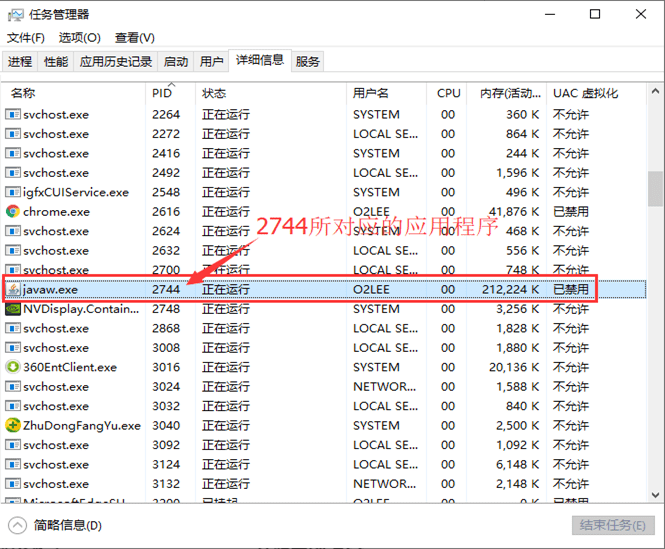Open the 查看(V) menu
Image resolution: width=665 pixels, height=549 pixels.
click(135, 38)
